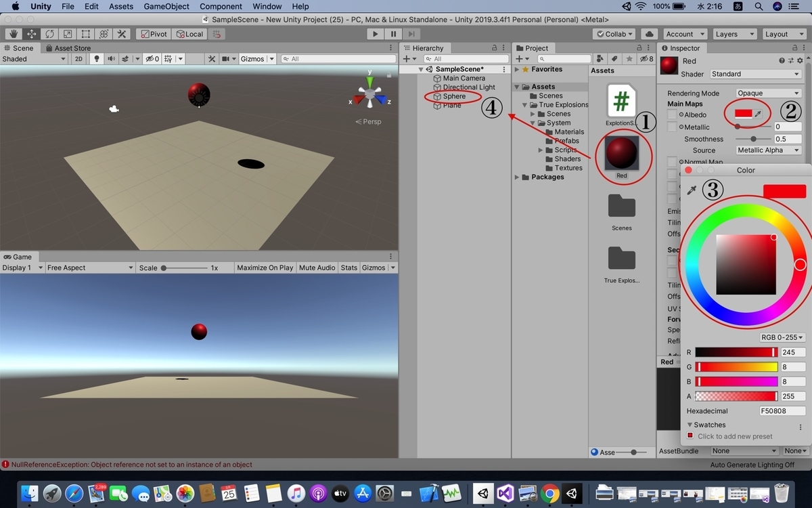Open material help icon in Inspector
The height and width of the screenshot is (508, 812).
pyautogui.click(x=782, y=61)
